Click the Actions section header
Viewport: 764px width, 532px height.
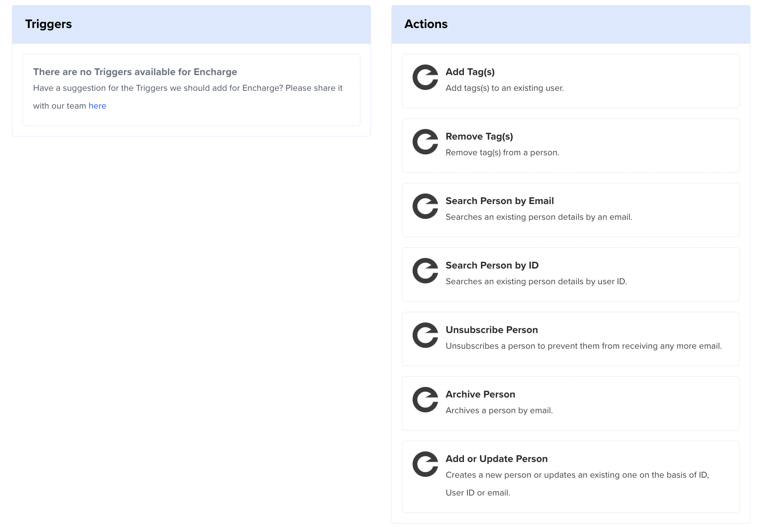click(426, 24)
